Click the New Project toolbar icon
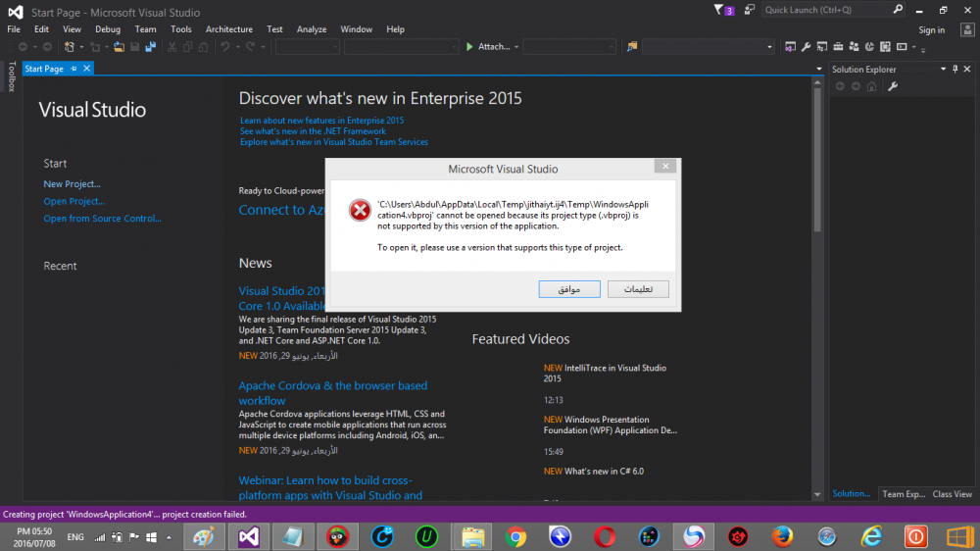Viewport: 980px width, 551px height. pyautogui.click(x=69, y=47)
